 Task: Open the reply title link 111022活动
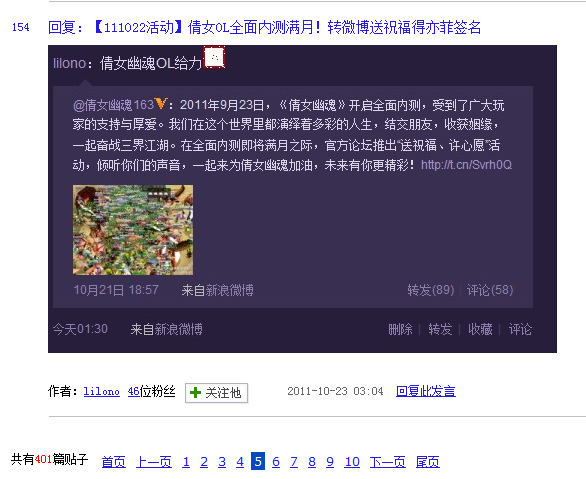point(264,27)
